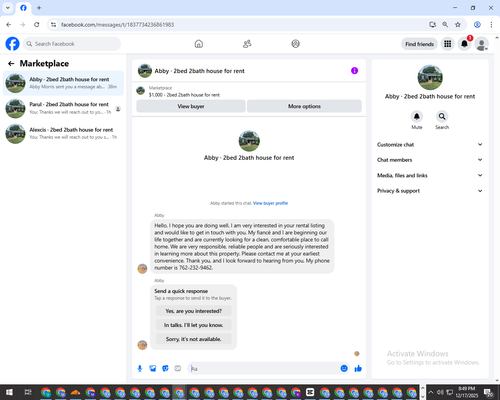
Task: Open the account profile avatar menu
Action: click(x=482, y=44)
